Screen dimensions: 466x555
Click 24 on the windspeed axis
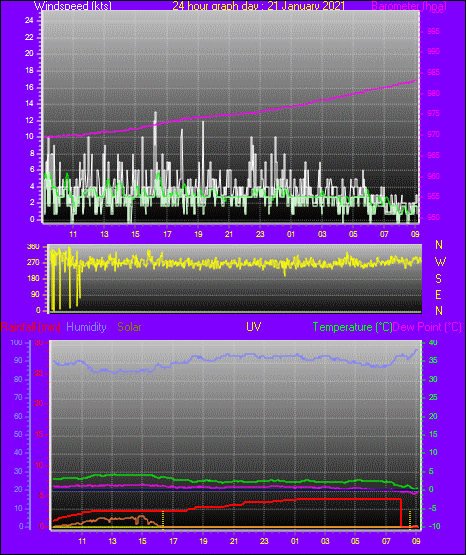coord(29,21)
